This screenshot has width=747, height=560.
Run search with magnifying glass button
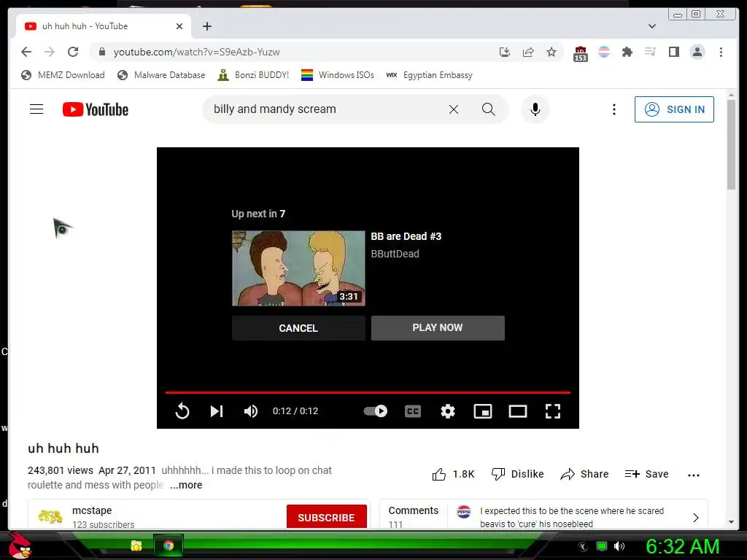click(488, 109)
